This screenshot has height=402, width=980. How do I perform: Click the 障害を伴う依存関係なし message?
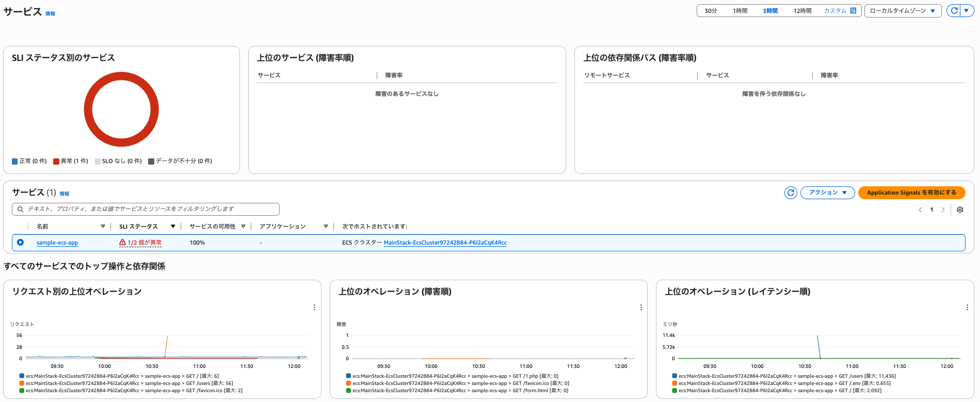(x=774, y=94)
